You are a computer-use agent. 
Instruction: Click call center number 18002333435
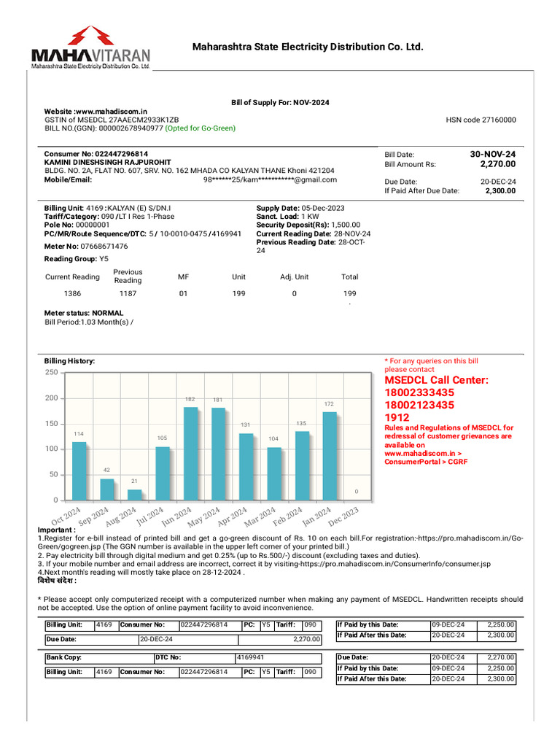419,392
